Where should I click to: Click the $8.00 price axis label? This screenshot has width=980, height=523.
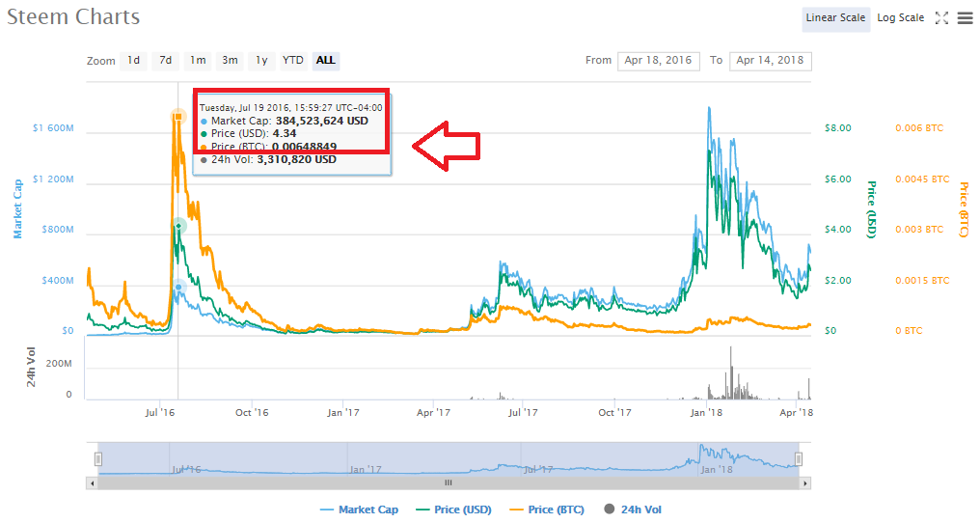(x=838, y=128)
